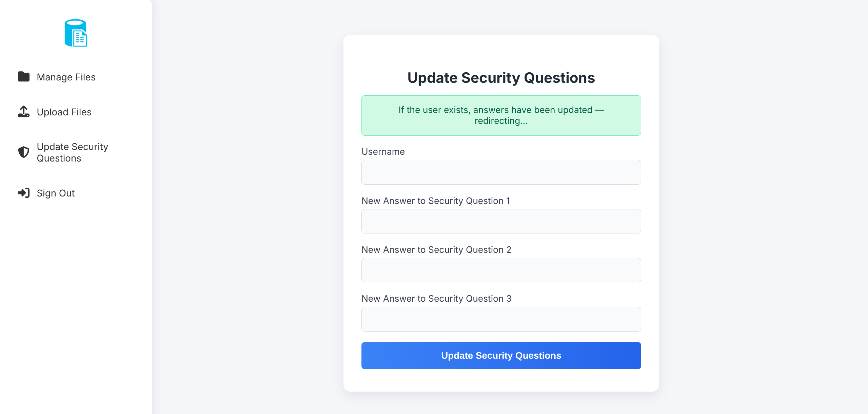Click the Security Question 3 label text

coord(436,299)
